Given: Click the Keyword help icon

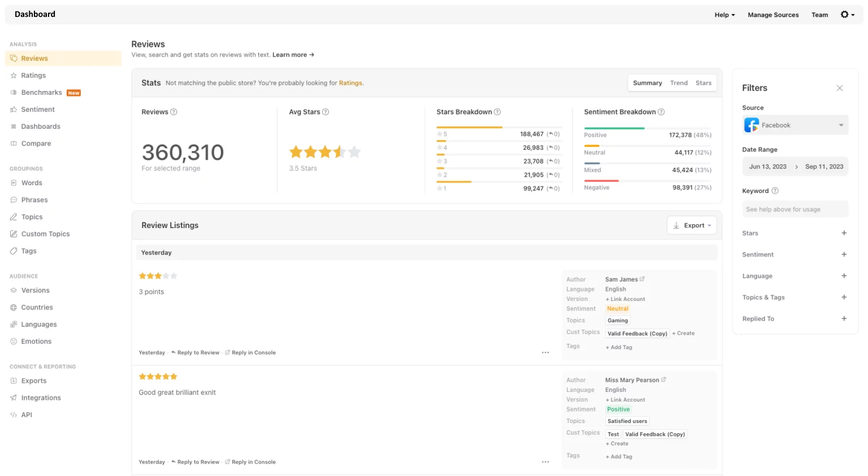Looking at the screenshot, I should (775, 191).
